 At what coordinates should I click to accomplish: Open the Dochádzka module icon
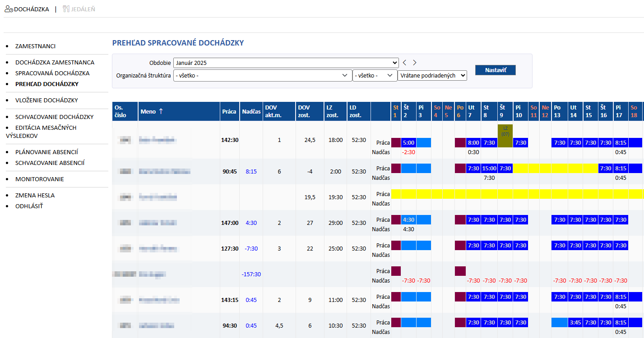pyautogui.click(x=9, y=9)
